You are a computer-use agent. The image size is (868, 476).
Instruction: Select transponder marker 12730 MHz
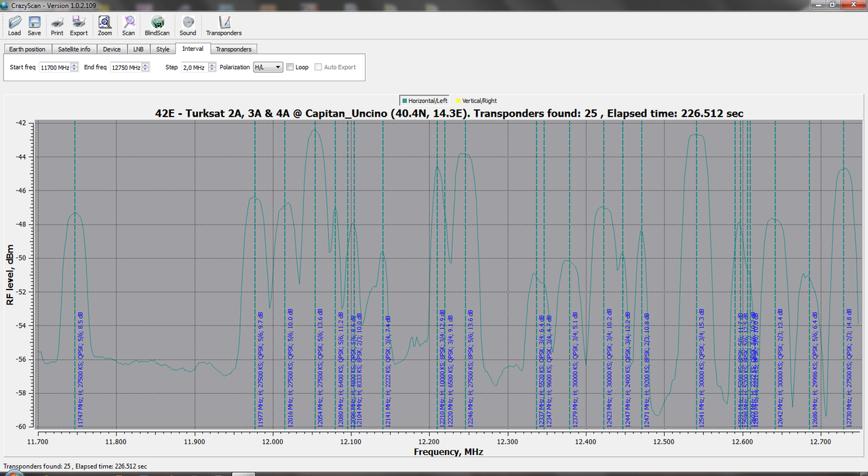click(x=848, y=369)
